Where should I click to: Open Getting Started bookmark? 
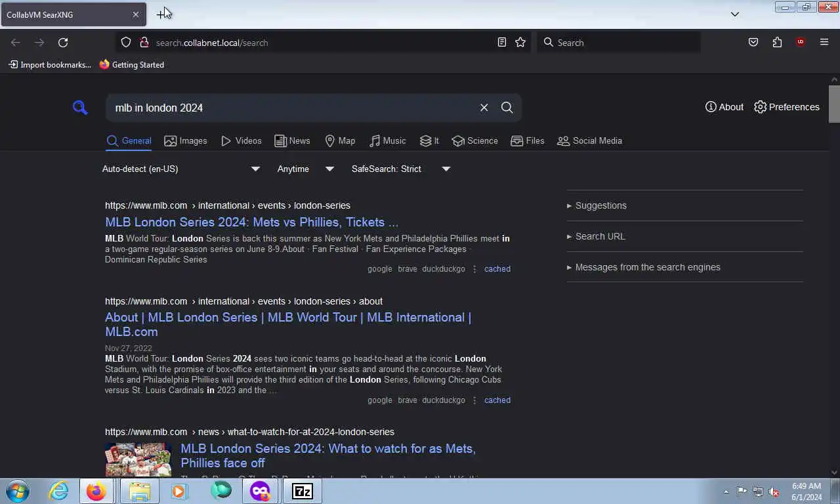131,65
